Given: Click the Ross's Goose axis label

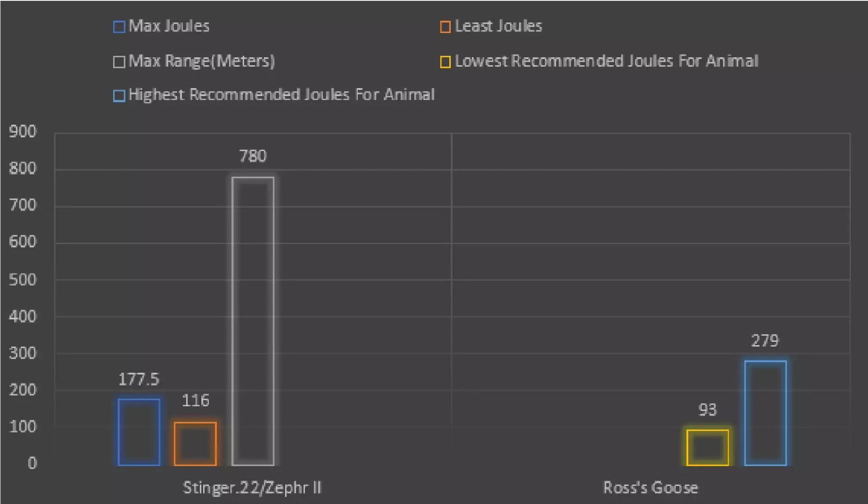Looking at the screenshot, I should [650, 488].
